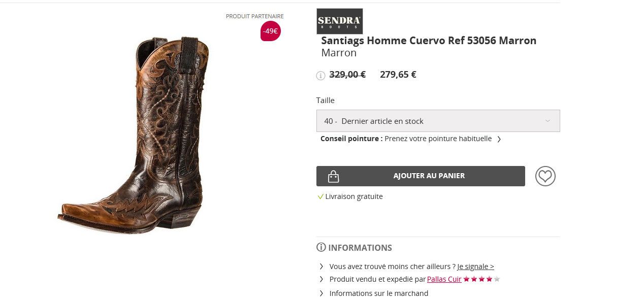Viewport: 644px width, 300px height.
Task: Expand the Conseil pointure size advice
Action: [x=499, y=139]
